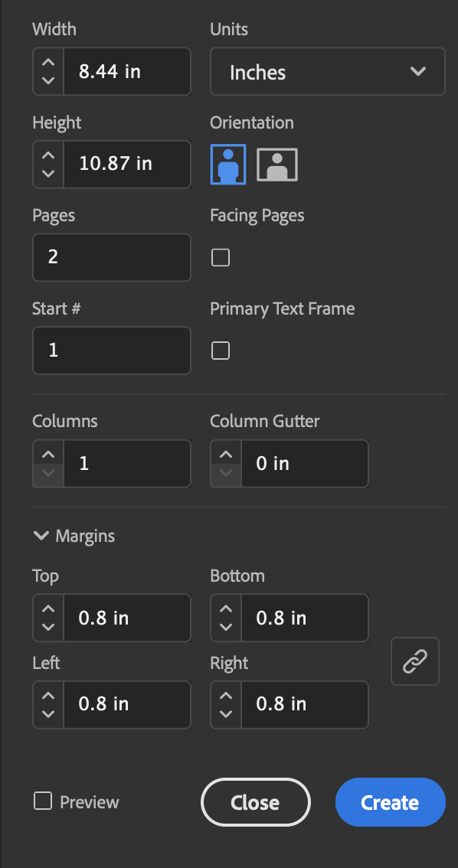
Task: Open the Units dropdown showing Inches
Action: 327,71
